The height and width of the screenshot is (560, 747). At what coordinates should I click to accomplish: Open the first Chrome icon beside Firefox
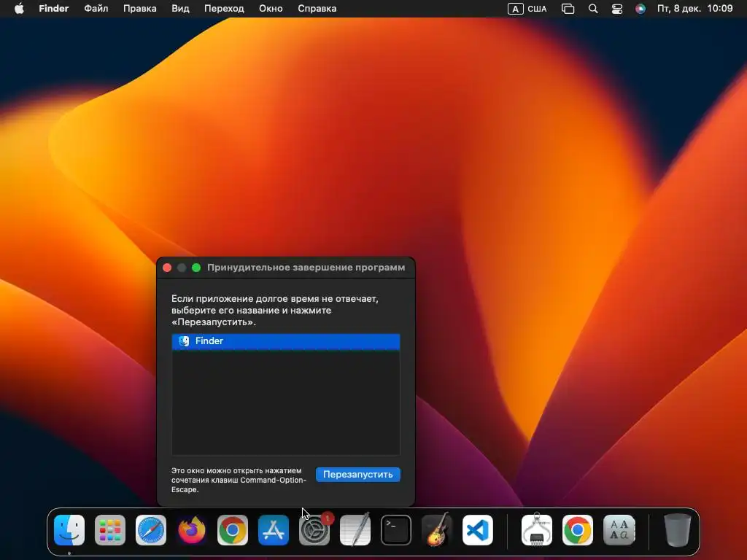(x=233, y=530)
